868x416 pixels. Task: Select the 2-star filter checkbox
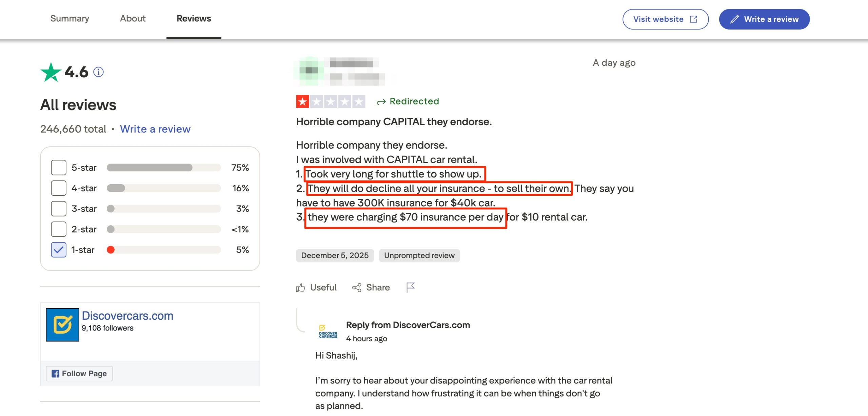pyautogui.click(x=59, y=229)
